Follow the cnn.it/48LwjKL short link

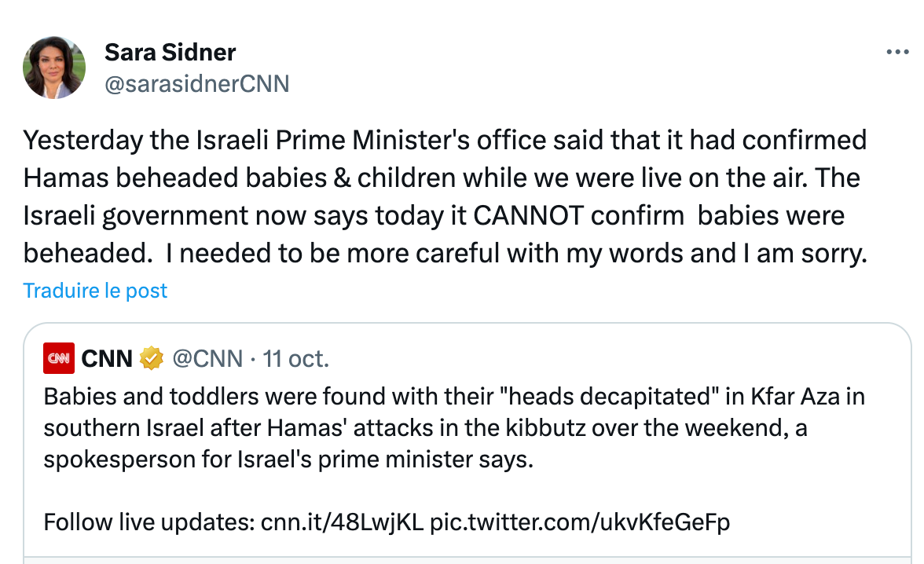click(x=343, y=522)
